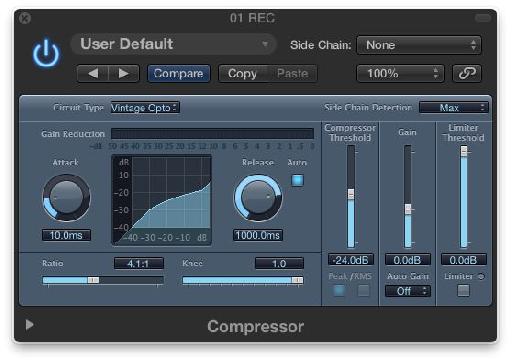Click the Peak/RMS label

[350, 276]
